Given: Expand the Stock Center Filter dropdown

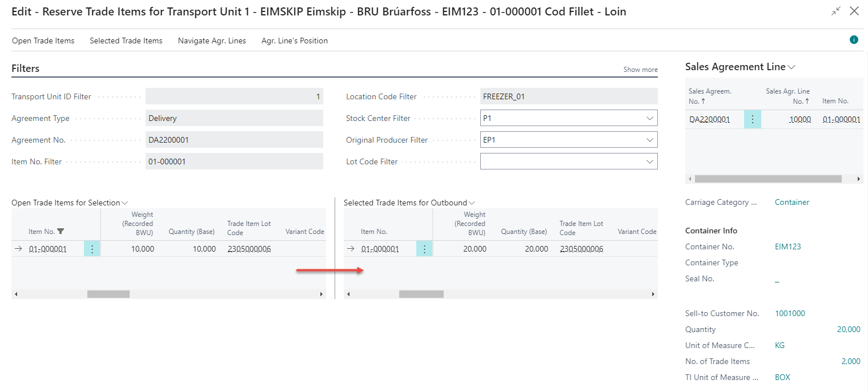Looking at the screenshot, I should point(649,118).
